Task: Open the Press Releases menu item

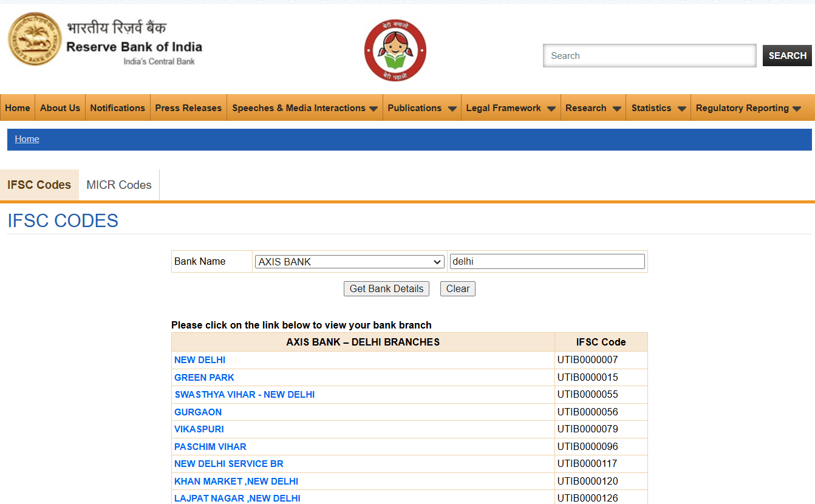Action: coord(188,107)
